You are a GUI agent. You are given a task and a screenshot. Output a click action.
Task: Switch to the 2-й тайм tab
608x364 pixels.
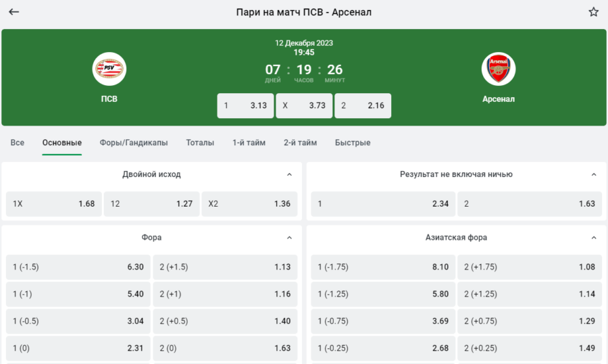tap(300, 142)
